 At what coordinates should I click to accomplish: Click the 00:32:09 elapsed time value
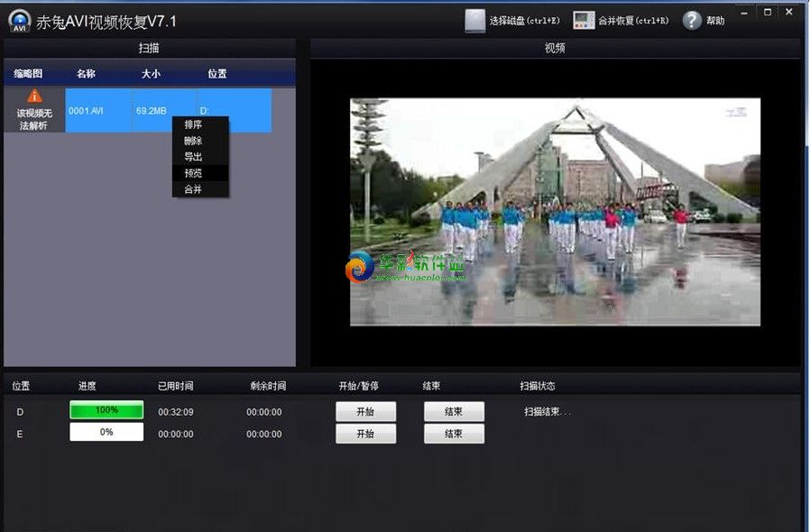click(176, 412)
